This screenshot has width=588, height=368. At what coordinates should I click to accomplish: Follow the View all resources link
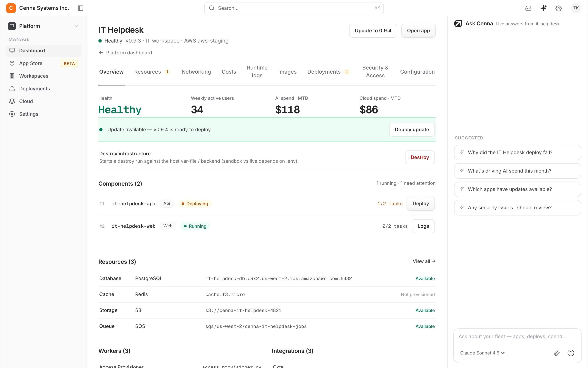424,261
